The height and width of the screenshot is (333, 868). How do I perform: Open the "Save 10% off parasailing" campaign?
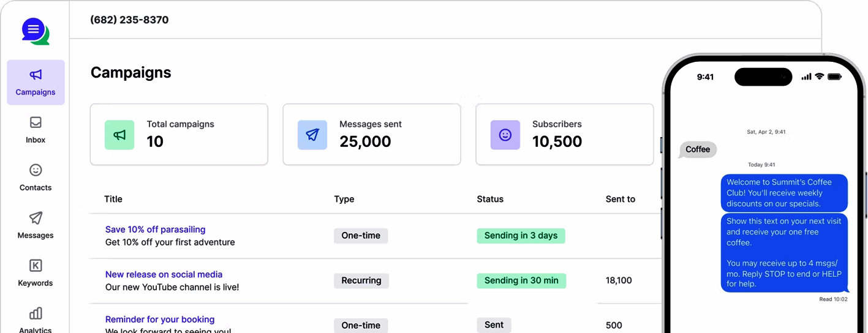click(x=155, y=230)
